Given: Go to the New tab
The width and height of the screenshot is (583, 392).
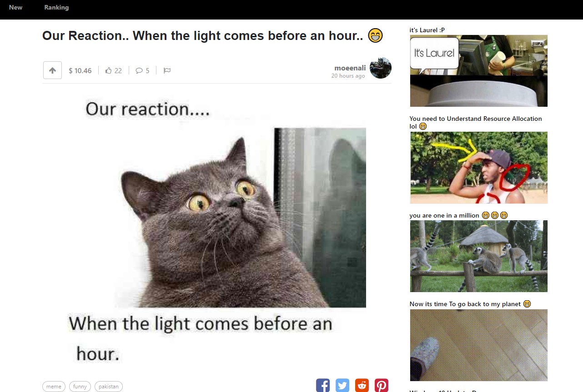Looking at the screenshot, I should click(x=15, y=7).
